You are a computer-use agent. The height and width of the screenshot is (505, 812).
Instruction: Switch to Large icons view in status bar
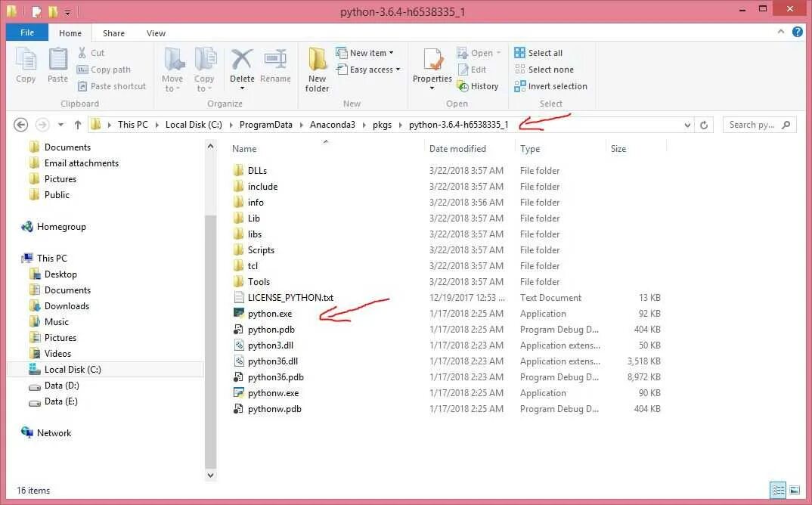pyautogui.click(x=794, y=490)
